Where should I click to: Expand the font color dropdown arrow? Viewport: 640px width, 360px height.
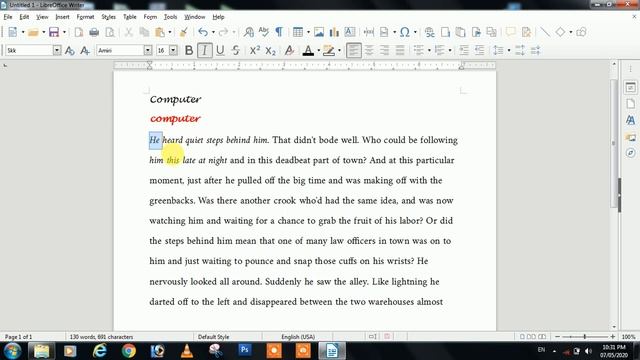coord(318,50)
